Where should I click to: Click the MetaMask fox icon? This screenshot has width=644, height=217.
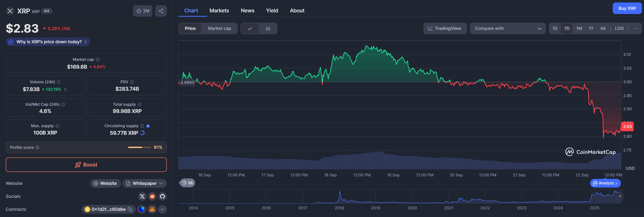(x=152, y=209)
